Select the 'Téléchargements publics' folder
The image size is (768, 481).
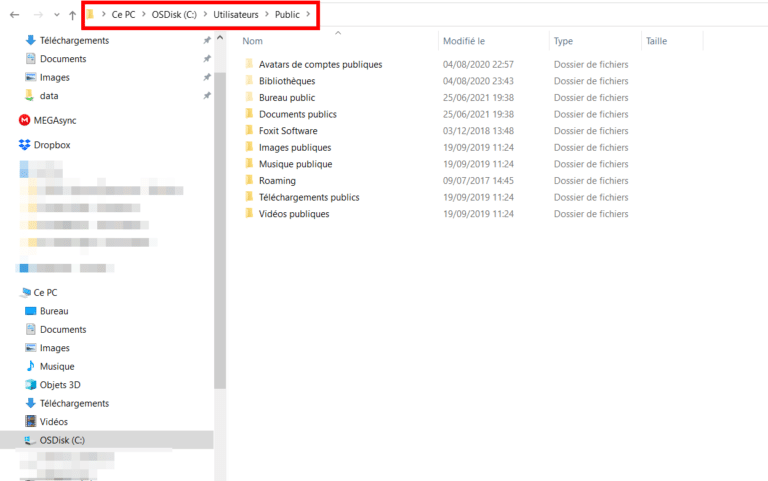coord(309,197)
